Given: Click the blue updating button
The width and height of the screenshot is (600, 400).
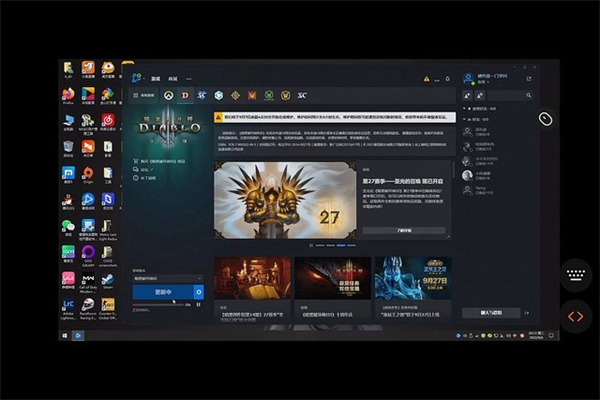Looking at the screenshot, I should click(162, 292).
